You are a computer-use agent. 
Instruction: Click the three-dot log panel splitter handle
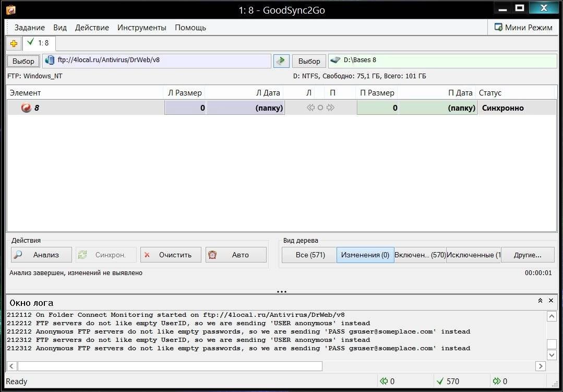[282, 292]
